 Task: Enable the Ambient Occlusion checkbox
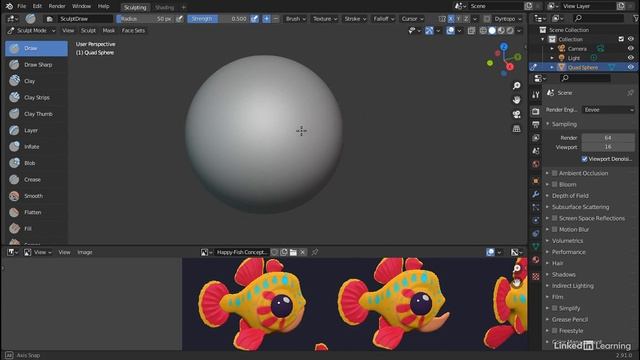click(x=555, y=173)
